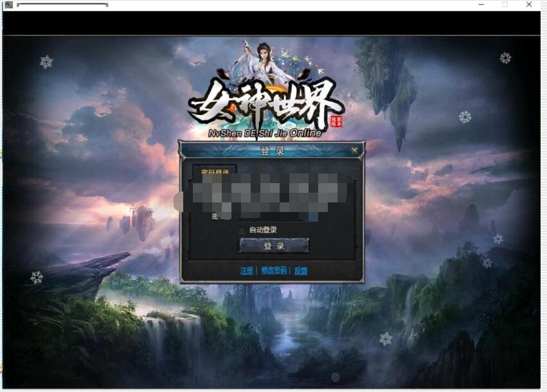This screenshot has height=392, width=547.
Task: Click the snowflake in the upper-left sky
Action: (46, 62)
